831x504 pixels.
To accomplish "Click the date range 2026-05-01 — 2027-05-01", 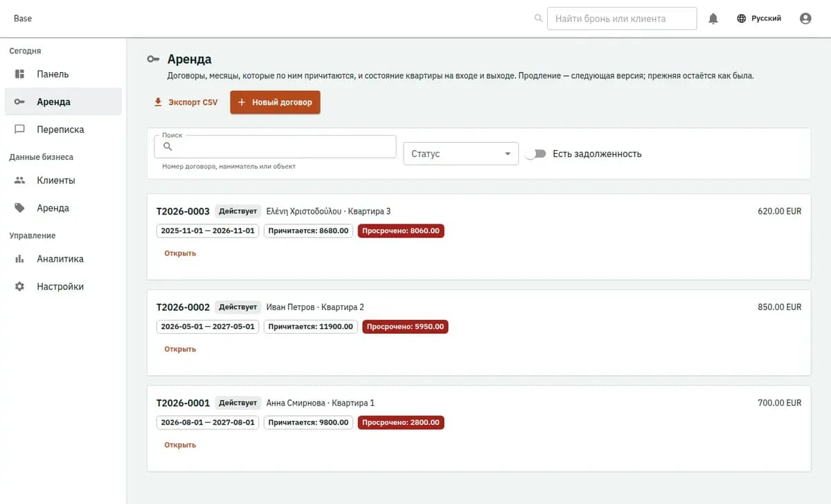I will pyautogui.click(x=208, y=327).
